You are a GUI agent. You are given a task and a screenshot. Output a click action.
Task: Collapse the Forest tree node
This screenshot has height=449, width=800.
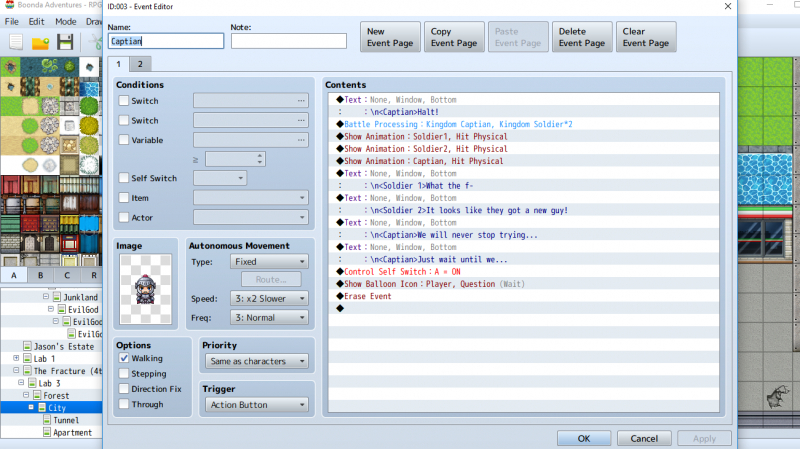pos(26,395)
